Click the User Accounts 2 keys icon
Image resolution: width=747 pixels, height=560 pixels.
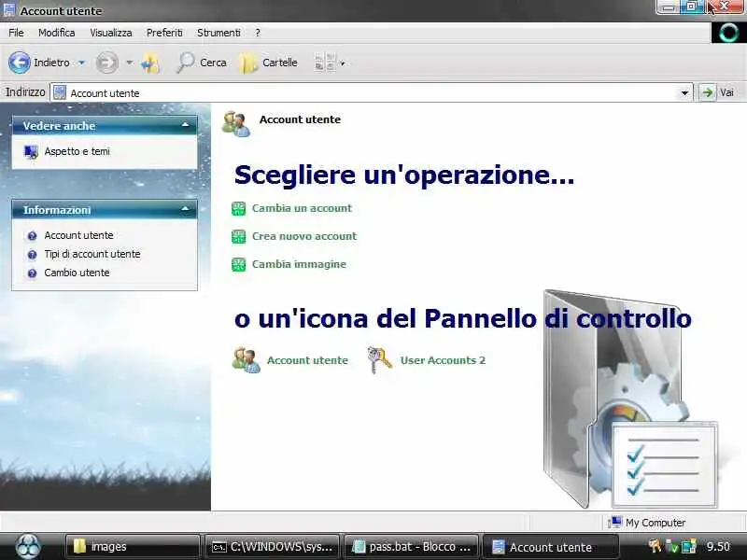click(380, 360)
